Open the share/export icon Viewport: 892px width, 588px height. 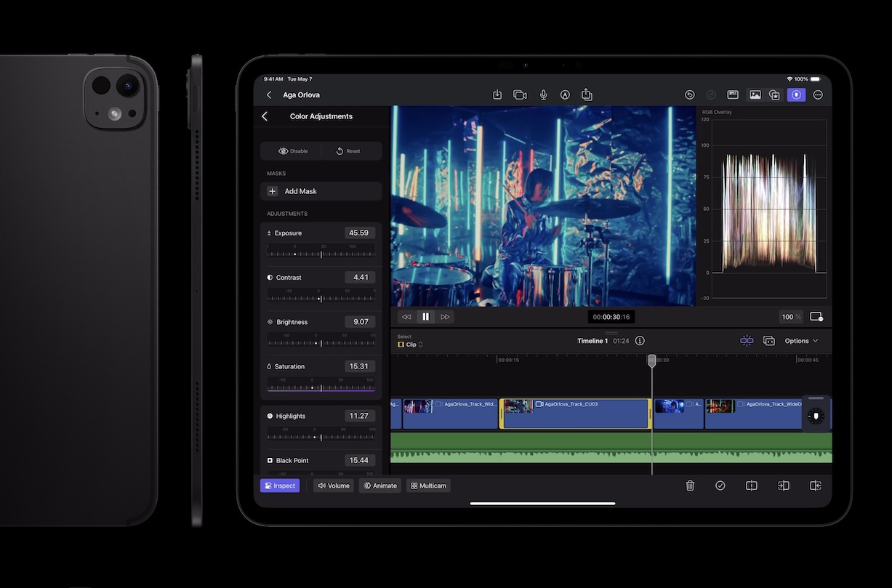[x=587, y=94]
